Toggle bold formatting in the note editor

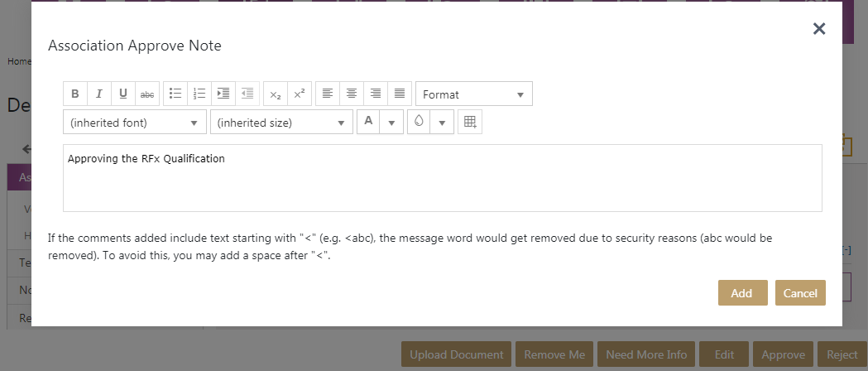(75, 94)
